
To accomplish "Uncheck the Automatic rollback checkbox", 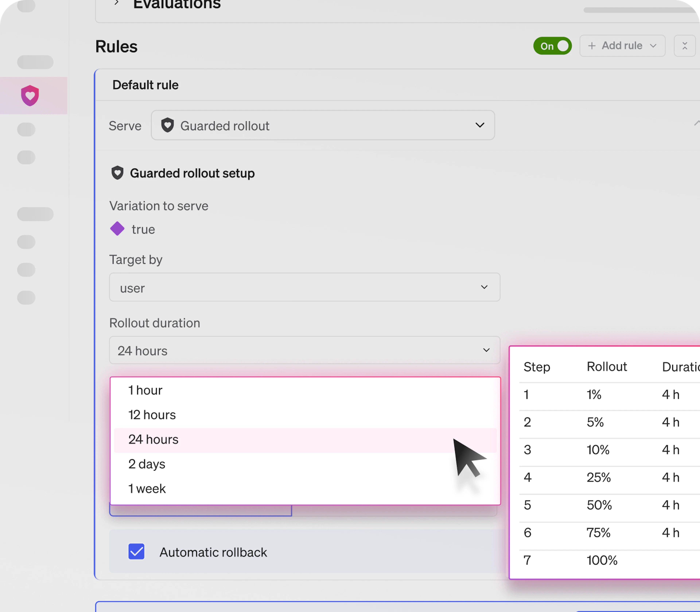I will [136, 552].
